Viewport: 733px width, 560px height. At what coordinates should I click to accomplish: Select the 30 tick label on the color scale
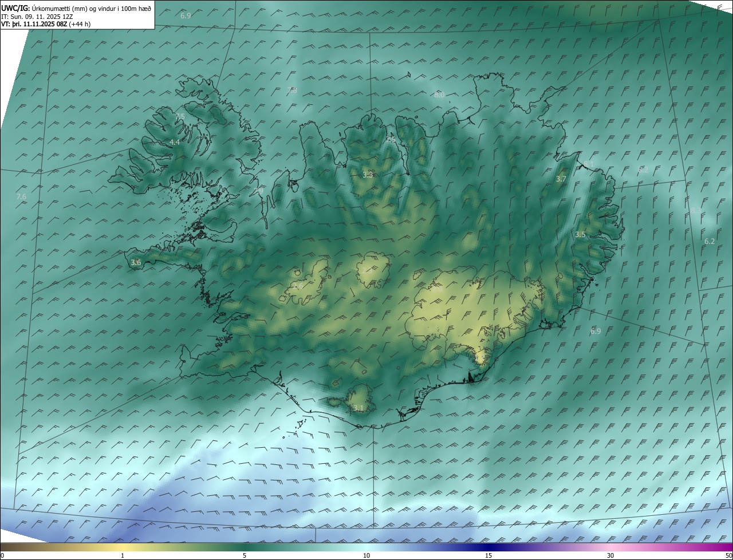[x=610, y=555]
